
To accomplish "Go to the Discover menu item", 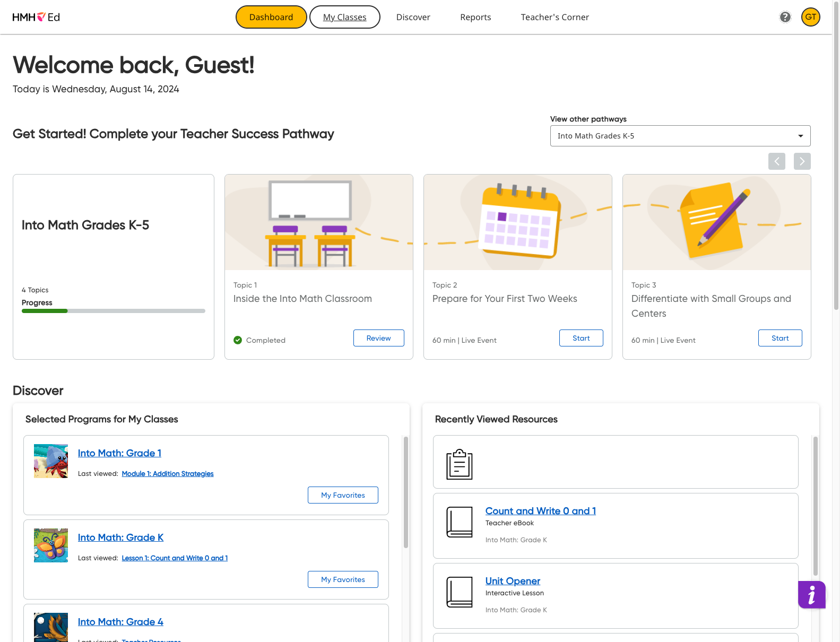I will pyautogui.click(x=413, y=17).
